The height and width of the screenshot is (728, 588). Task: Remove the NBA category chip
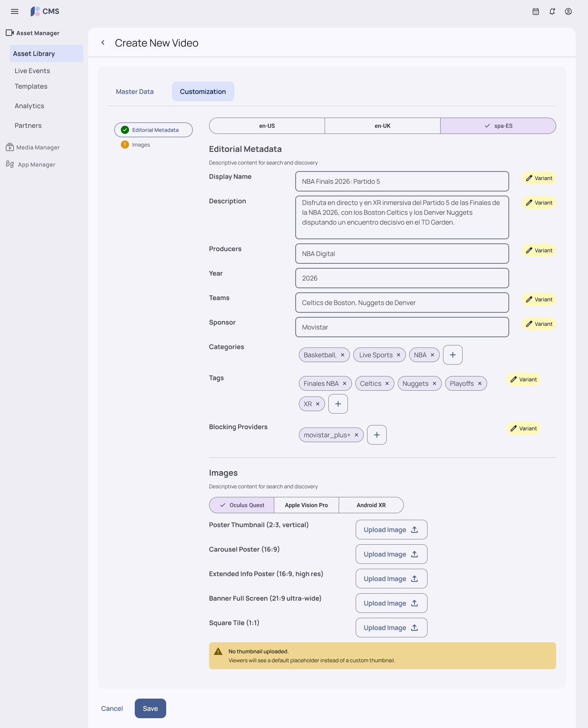pos(432,355)
